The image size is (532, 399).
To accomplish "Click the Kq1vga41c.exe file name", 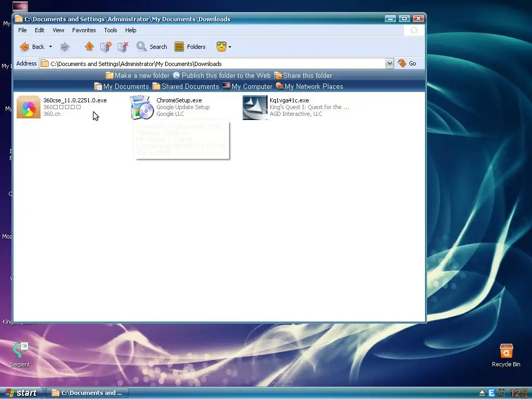I will (x=289, y=100).
